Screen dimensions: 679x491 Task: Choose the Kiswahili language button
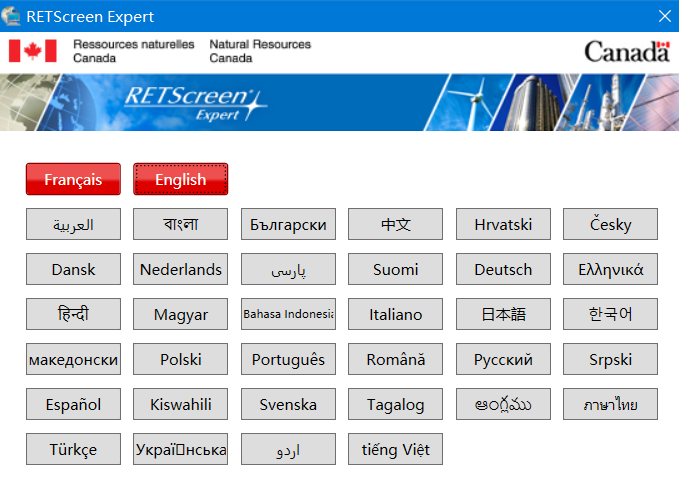pos(181,404)
